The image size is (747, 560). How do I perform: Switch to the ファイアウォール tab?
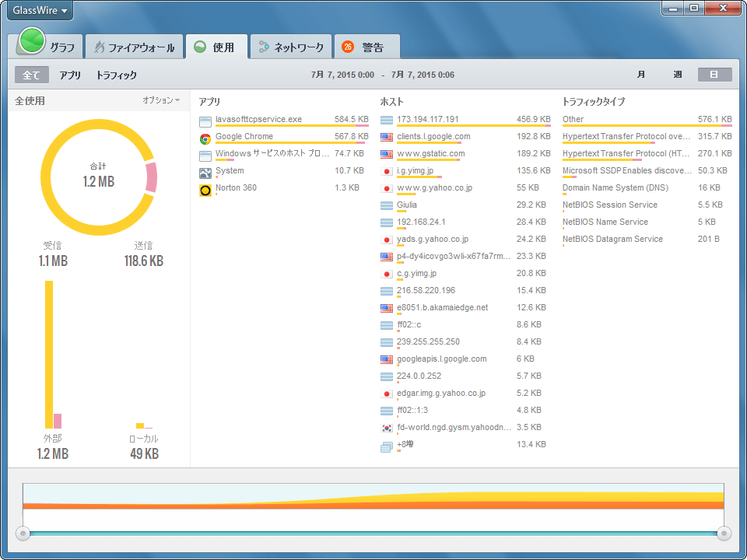click(x=135, y=47)
